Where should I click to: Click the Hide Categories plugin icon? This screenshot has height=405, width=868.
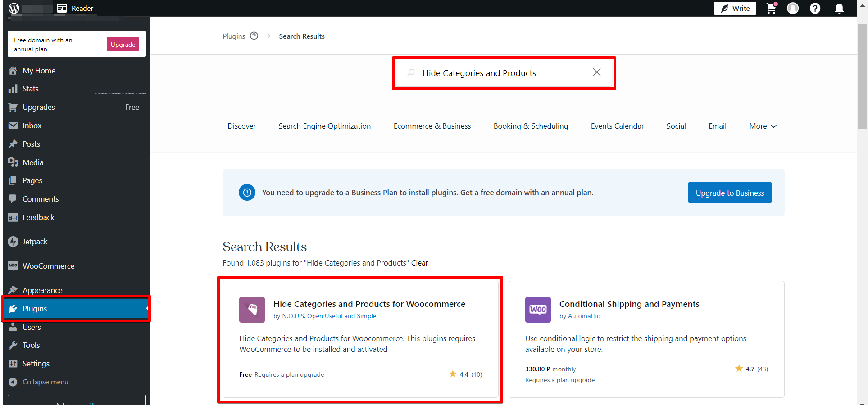click(252, 310)
